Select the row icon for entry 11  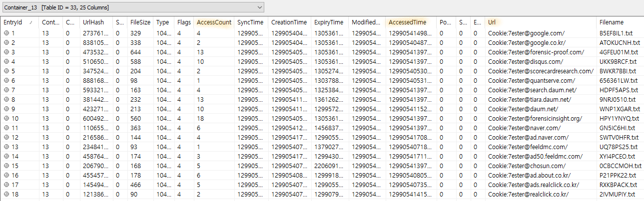tap(6, 128)
